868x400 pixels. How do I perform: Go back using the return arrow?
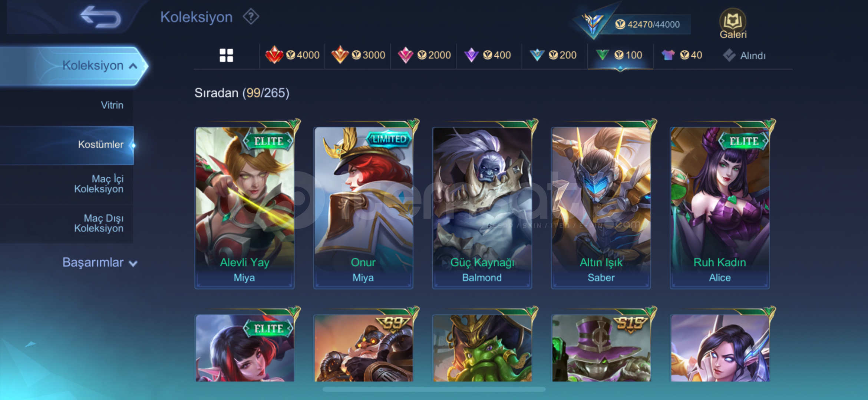click(x=100, y=17)
